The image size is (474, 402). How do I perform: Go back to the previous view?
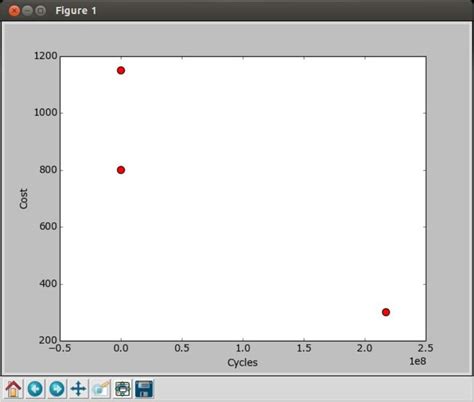click(x=35, y=389)
